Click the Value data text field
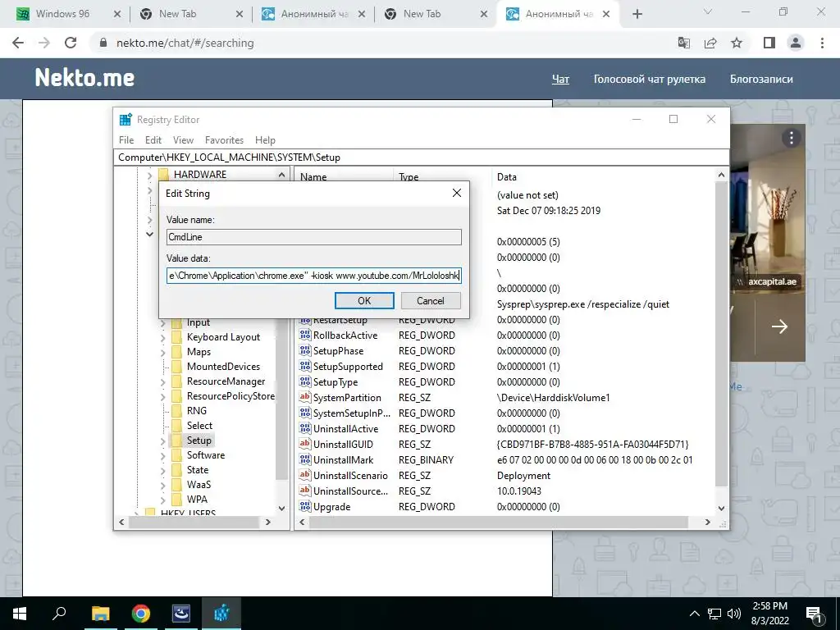 [x=314, y=276]
